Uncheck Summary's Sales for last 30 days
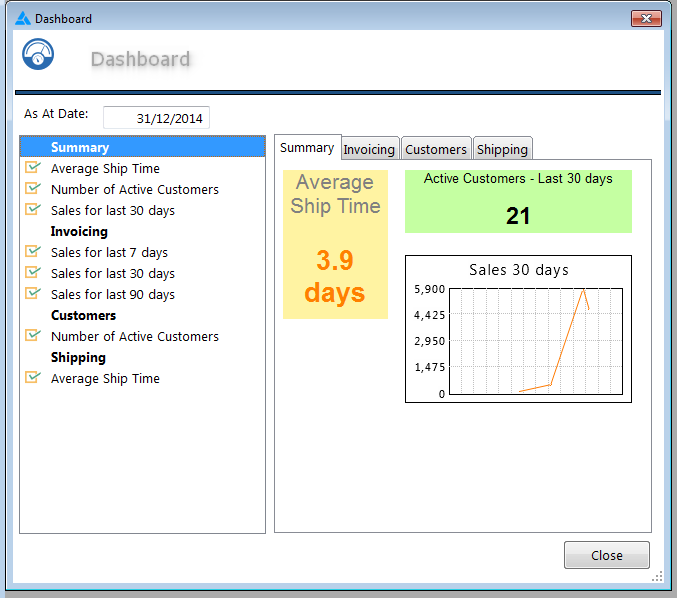The width and height of the screenshot is (677, 598). (x=33, y=210)
